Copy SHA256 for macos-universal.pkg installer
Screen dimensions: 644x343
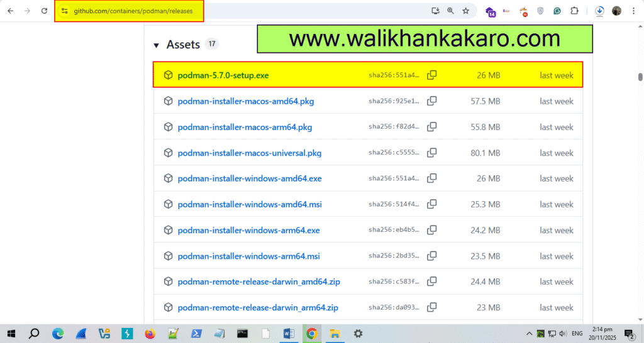pyautogui.click(x=431, y=153)
